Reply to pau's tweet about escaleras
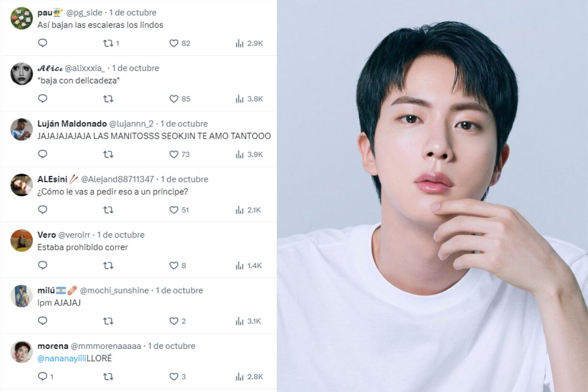Image resolution: width=588 pixels, height=392 pixels. click(x=43, y=43)
